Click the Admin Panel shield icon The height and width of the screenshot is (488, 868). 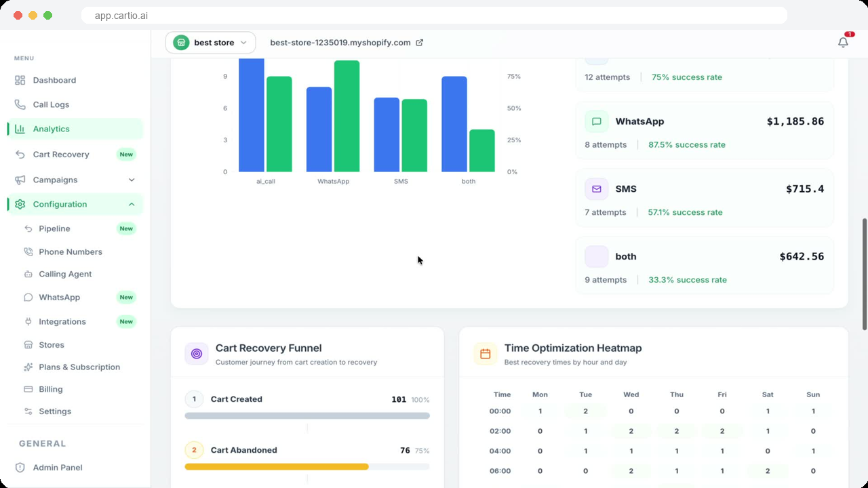20,468
